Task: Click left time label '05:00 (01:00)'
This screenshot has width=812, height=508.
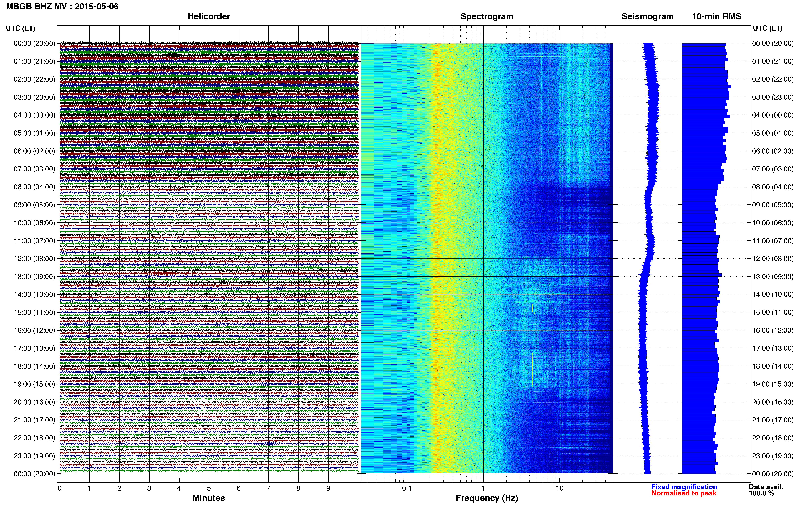Action: 34,133
